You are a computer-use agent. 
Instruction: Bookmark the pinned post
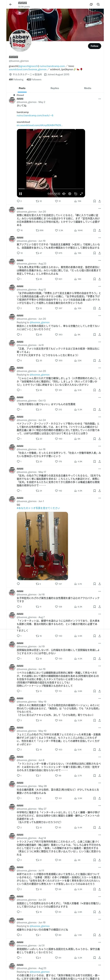[95, 201]
